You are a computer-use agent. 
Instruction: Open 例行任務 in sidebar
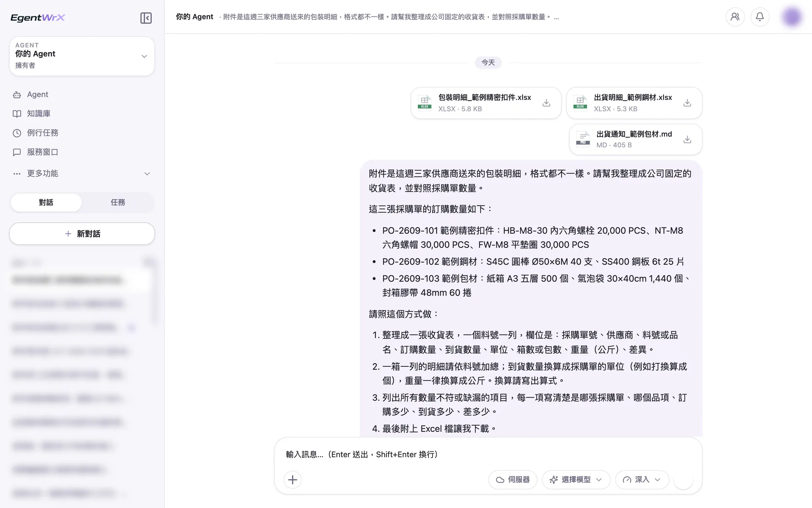82,133
